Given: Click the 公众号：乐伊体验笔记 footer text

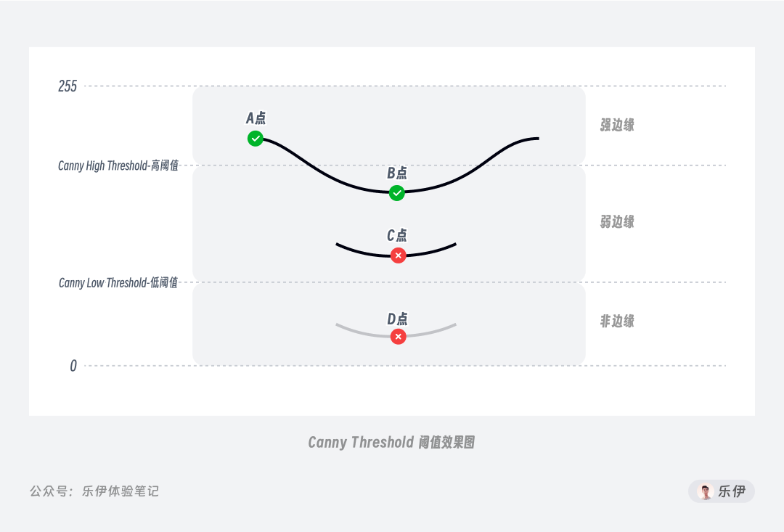Looking at the screenshot, I should click(94, 491).
